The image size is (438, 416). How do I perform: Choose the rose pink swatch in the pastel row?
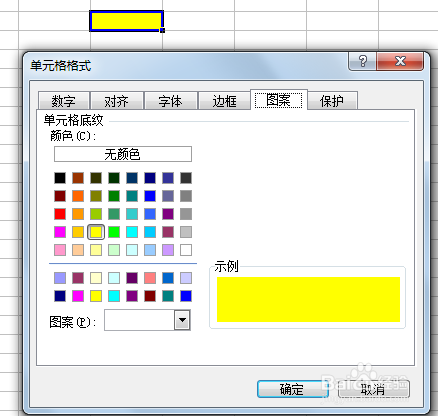[60, 250]
